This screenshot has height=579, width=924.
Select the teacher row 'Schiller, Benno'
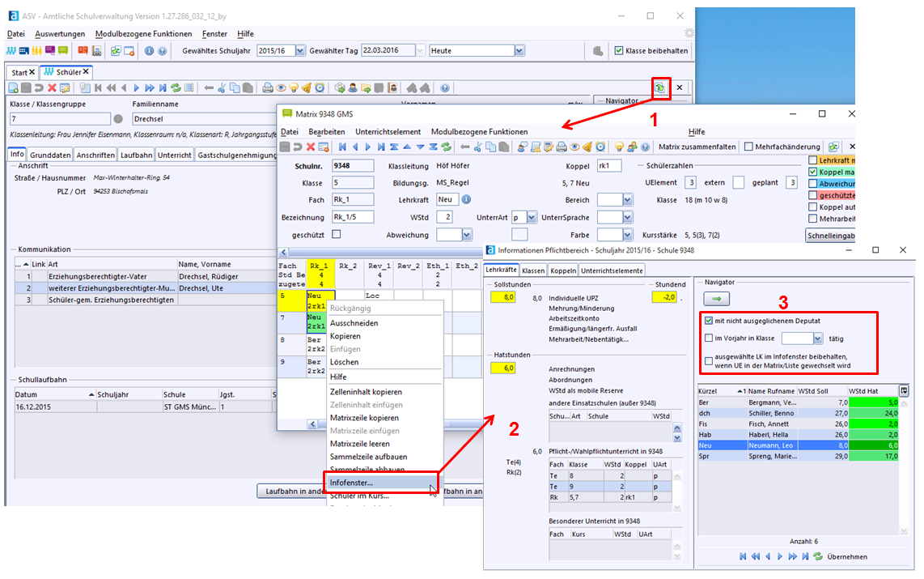coord(798,413)
